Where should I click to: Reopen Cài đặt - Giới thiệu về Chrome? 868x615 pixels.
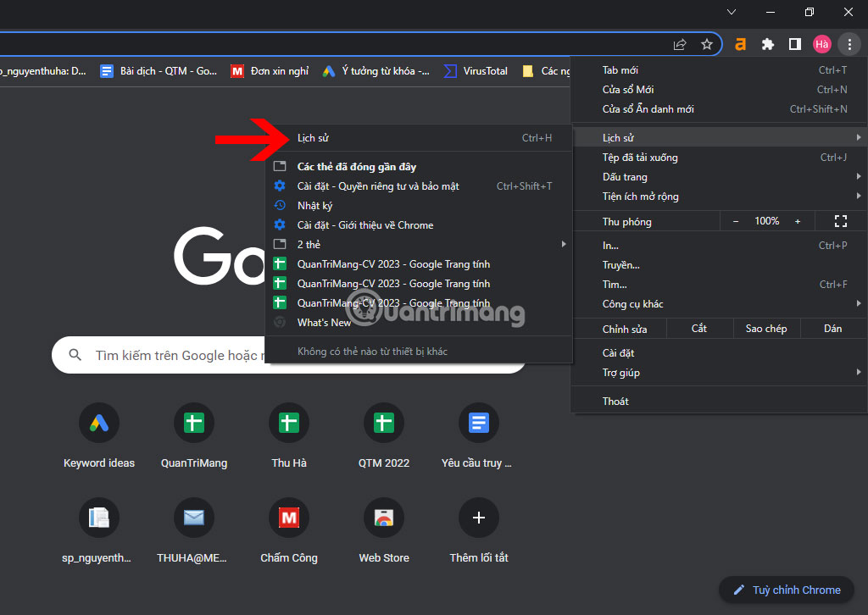tap(419, 225)
